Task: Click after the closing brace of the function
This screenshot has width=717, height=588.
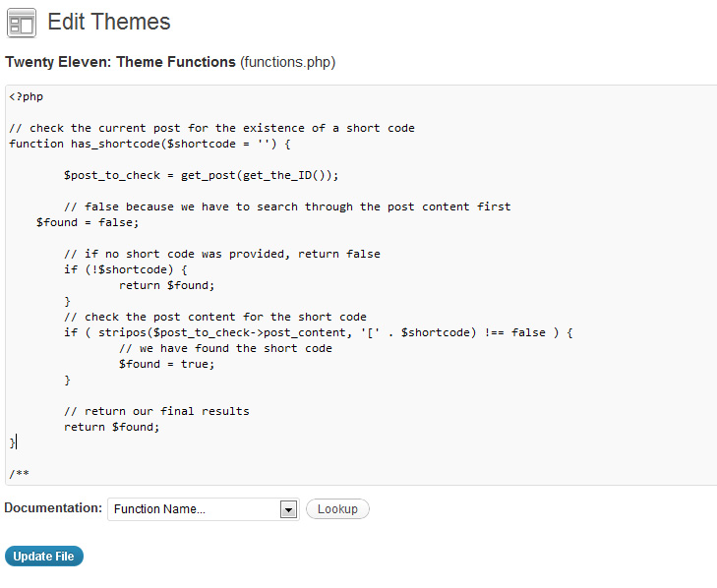Action: pos(17,442)
